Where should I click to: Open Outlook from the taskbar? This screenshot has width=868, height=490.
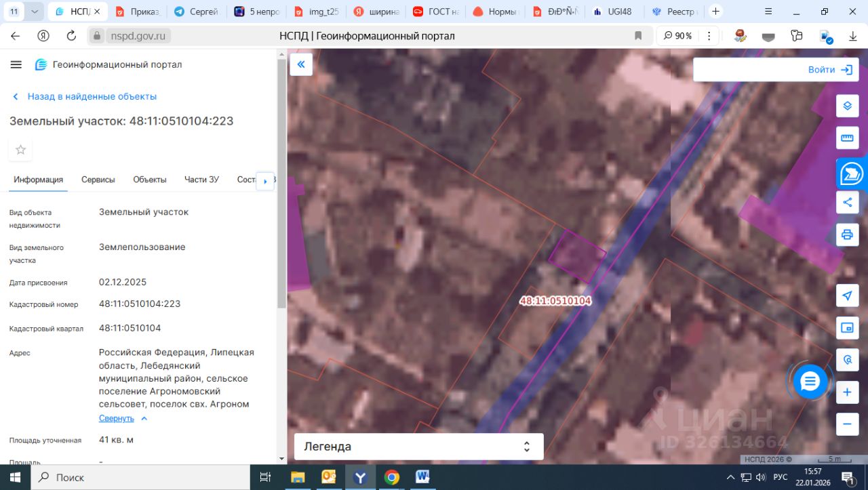click(x=329, y=477)
